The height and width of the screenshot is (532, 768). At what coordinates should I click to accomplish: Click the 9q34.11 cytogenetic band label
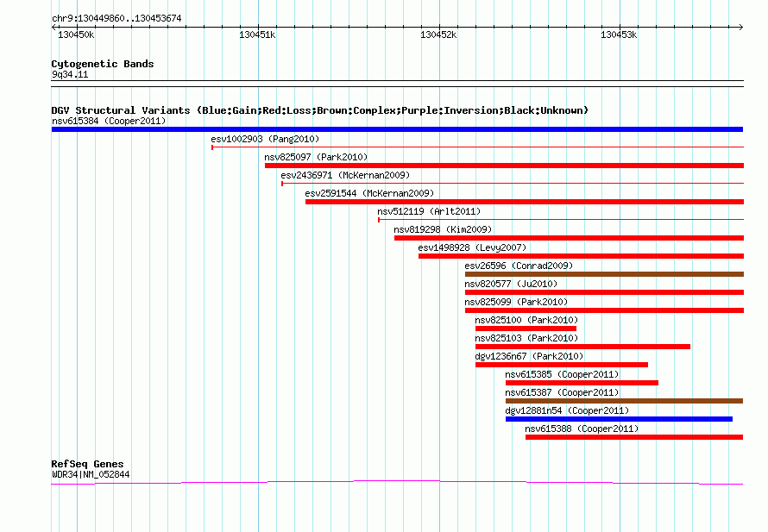point(70,74)
